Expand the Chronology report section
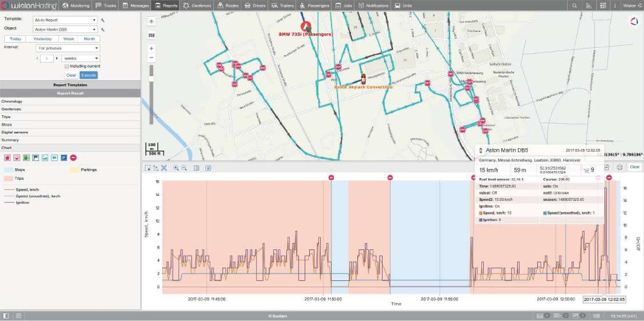This screenshot has width=644, height=321. (70, 101)
